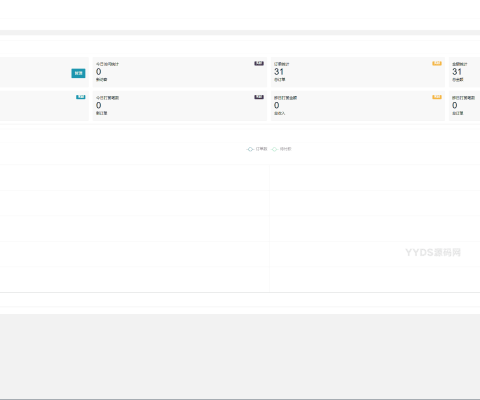Click the 0 value in the first-row today card

click(x=99, y=72)
